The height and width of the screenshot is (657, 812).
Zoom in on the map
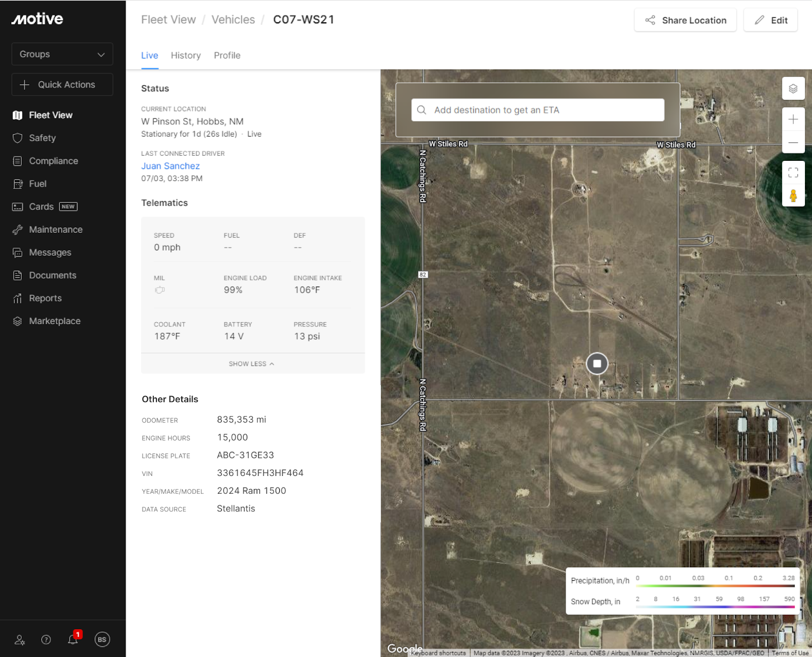[793, 120]
